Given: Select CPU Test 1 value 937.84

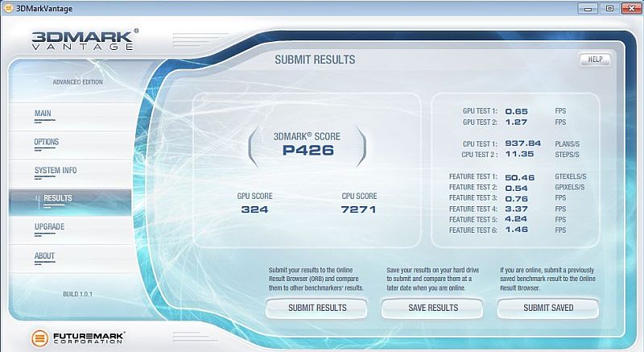Looking at the screenshot, I should [x=522, y=143].
